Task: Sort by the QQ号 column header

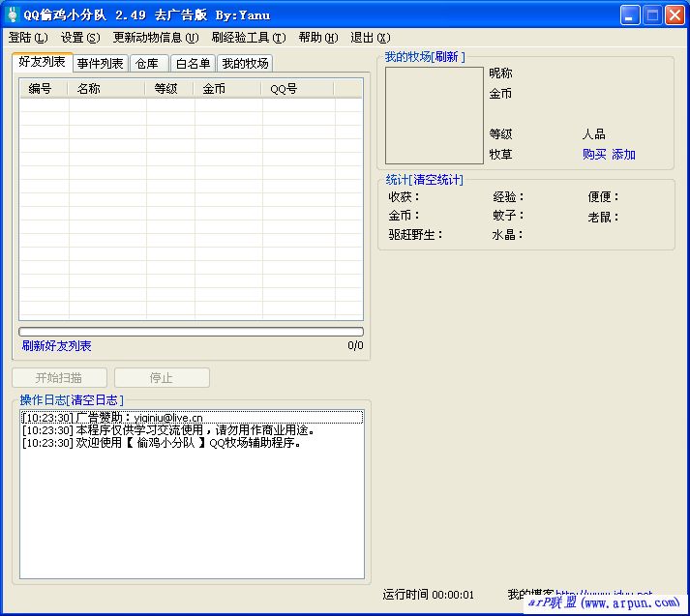Action: pyautogui.click(x=298, y=89)
